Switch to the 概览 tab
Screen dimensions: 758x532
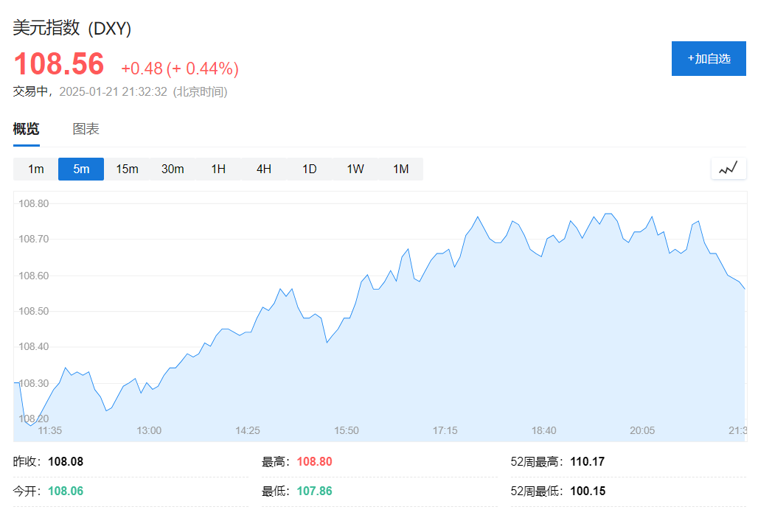point(27,130)
